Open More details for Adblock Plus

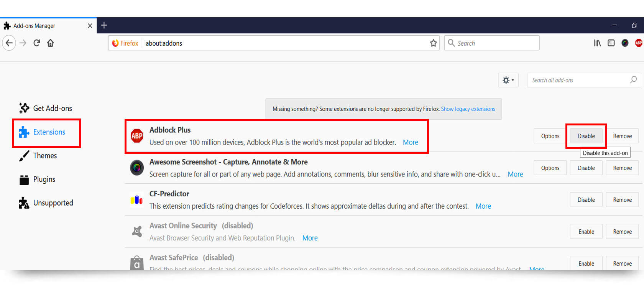point(411,142)
